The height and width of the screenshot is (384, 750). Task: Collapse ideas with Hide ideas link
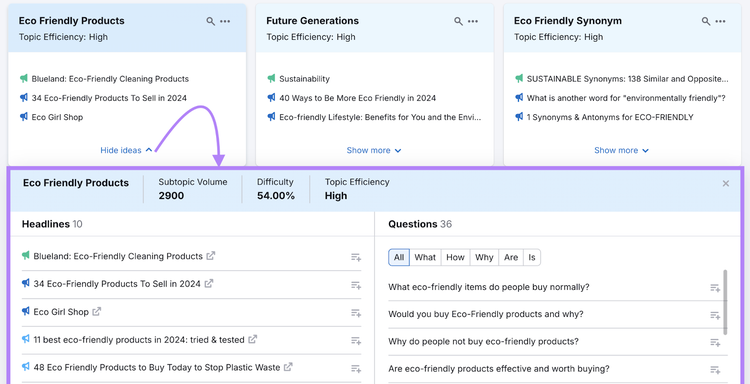click(126, 150)
